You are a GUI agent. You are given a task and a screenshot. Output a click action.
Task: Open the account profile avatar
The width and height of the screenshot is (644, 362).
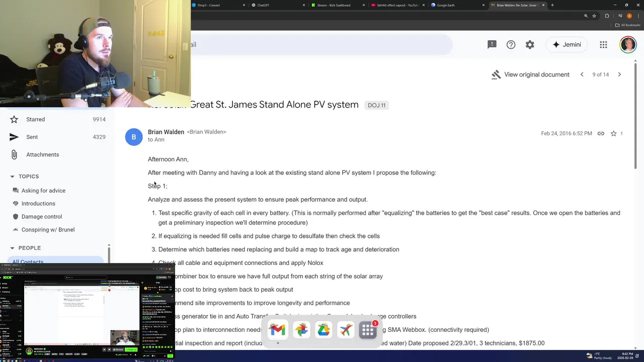point(628,44)
